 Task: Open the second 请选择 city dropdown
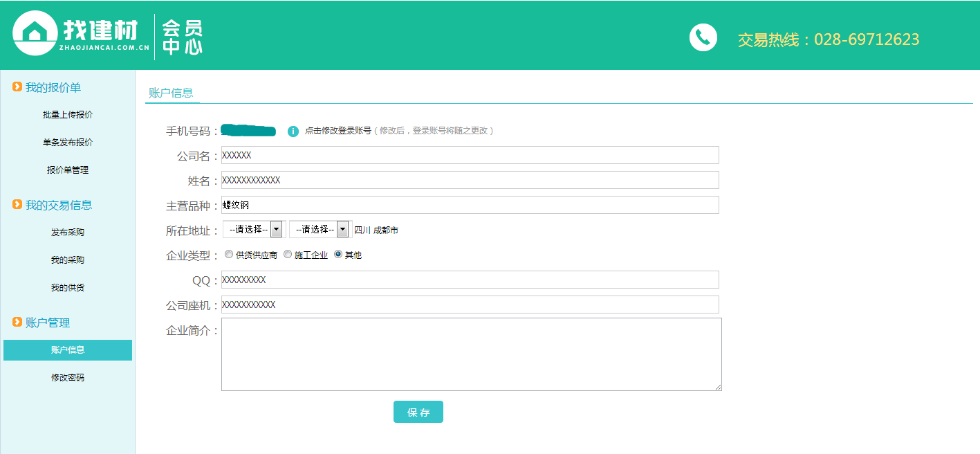320,229
